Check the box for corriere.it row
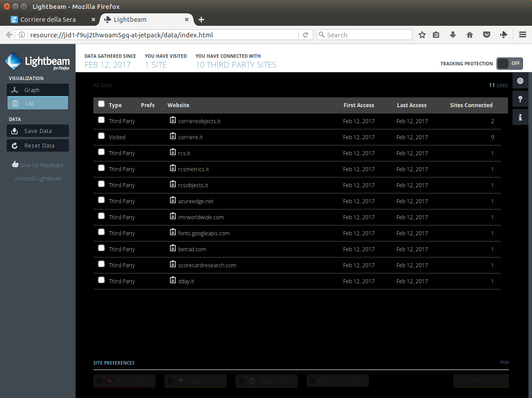The height and width of the screenshot is (398, 532). coord(101,136)
